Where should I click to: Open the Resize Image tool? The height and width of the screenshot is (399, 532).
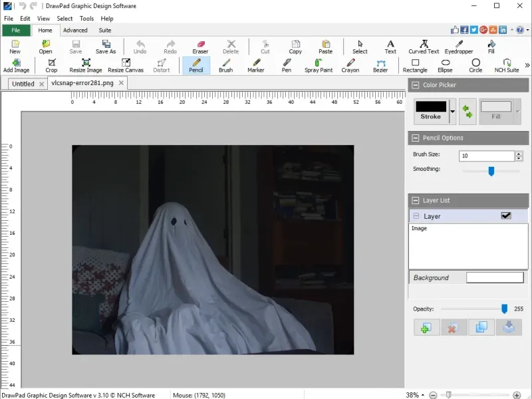pyautogui.click(x=86, y=65)
